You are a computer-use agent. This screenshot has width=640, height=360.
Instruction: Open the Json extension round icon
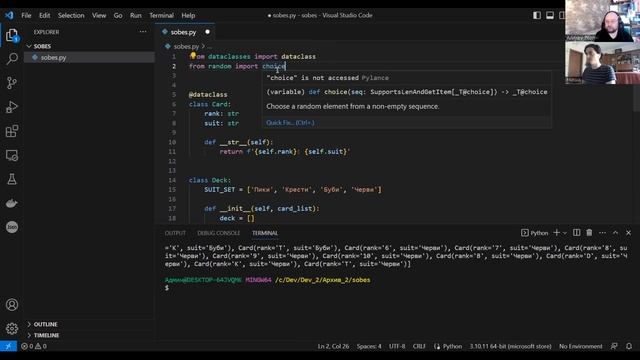12,227
